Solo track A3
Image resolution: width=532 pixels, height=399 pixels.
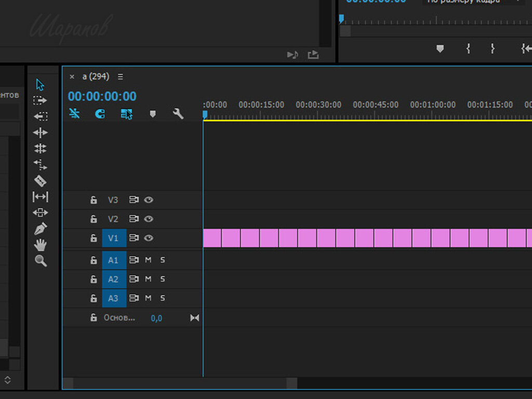coord(163,298)
